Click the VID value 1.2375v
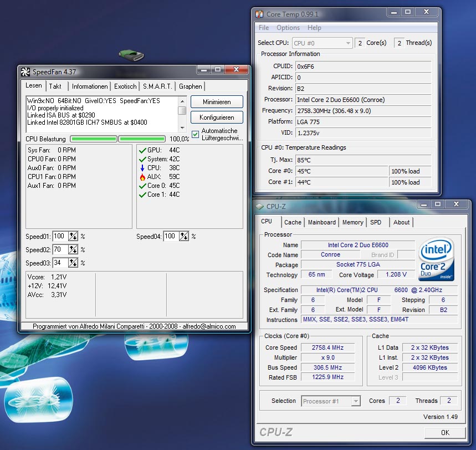Image resolution: width=476 pixels, height=450 pixels. [363, 133]
